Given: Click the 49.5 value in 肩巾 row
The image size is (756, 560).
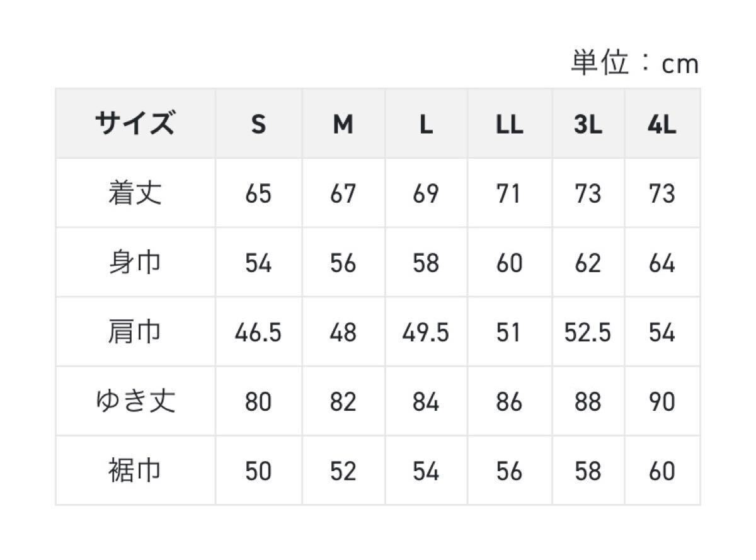Looking at the screenshot, I should click(426, 332).
